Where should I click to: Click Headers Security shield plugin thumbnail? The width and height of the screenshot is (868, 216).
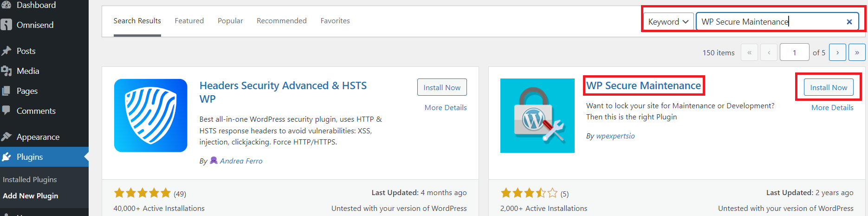[x=151, y=115]
